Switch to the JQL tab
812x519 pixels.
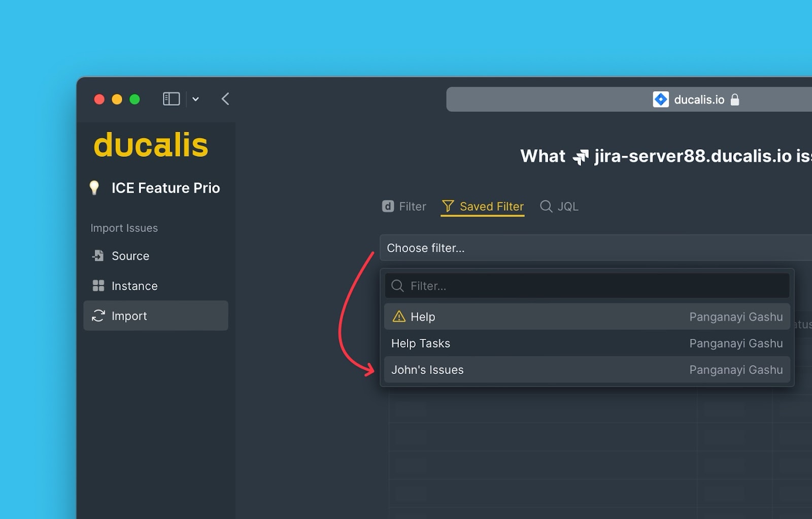(x=559, y=206)
